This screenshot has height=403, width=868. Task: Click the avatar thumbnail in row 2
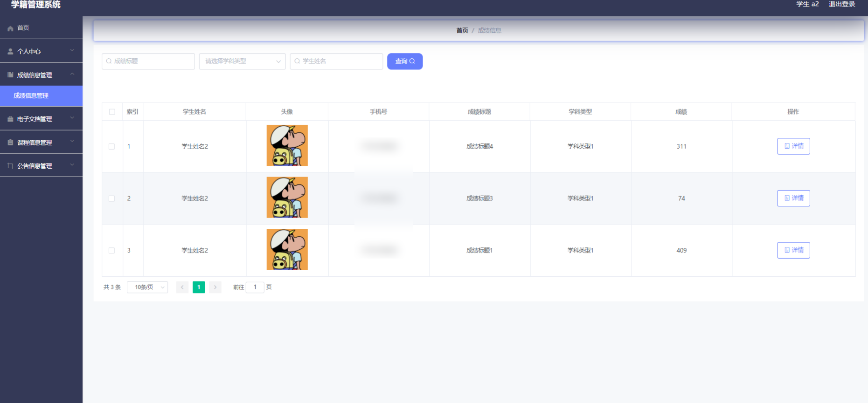287,198
